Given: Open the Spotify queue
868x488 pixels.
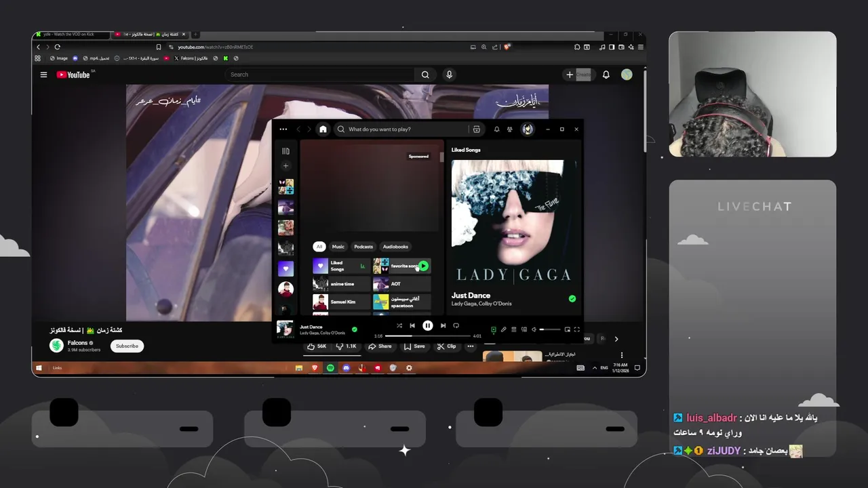Looking at the screenshot, I should [513, 329].
